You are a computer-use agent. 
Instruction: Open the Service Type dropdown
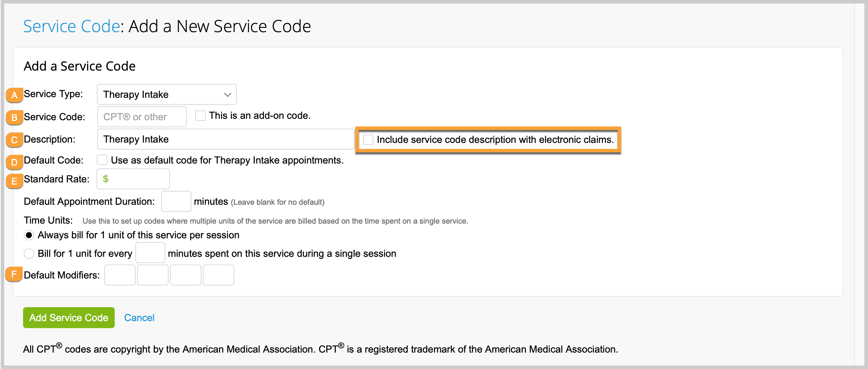click(x=166, y=94)
